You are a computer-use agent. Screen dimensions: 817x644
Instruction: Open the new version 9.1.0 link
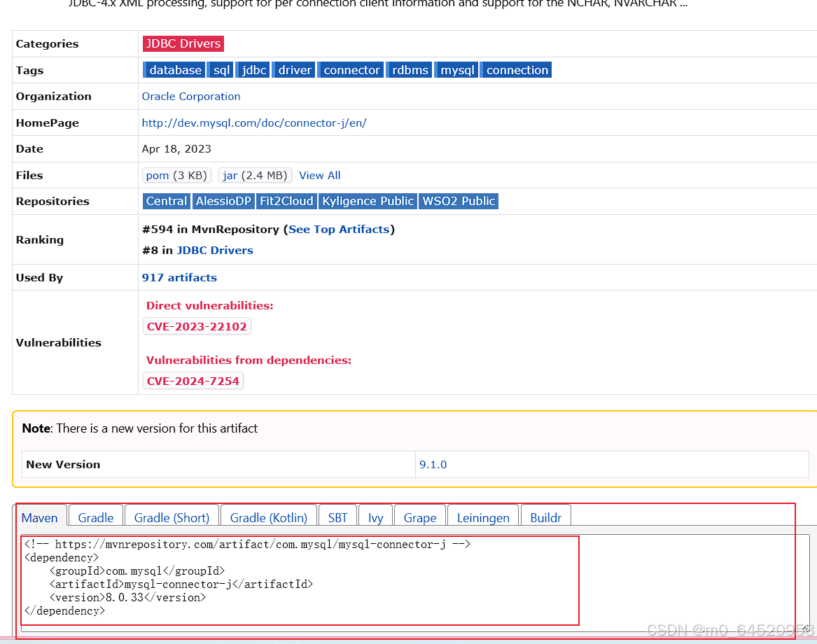pyautogui.click(x=433, y=465)
